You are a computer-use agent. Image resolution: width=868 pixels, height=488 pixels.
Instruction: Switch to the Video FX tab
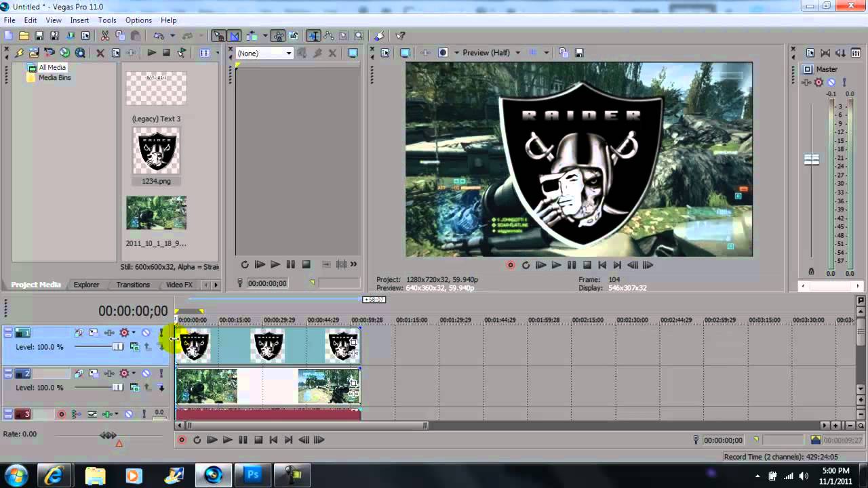click(x=179, y=285)
